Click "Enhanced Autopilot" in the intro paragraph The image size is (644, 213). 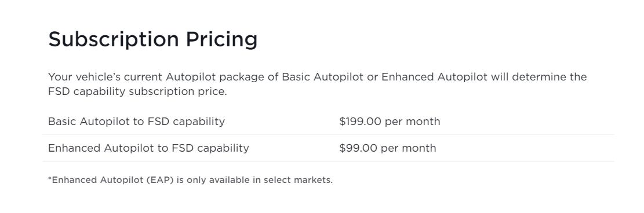click(x=434, y=77)
